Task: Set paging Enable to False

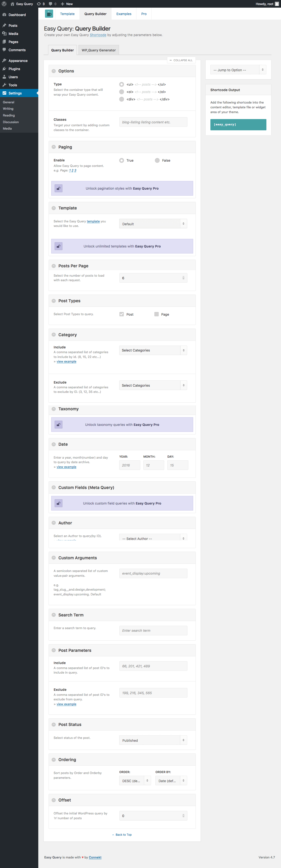Action: [x=157, y=160]
